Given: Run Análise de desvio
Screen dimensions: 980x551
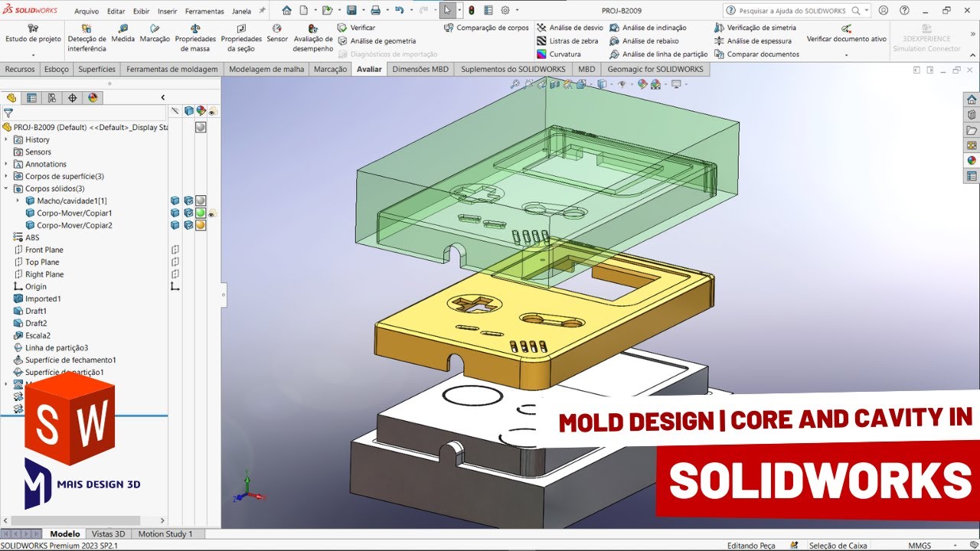Looking at the screenshot, I should (x=570, y=28).
